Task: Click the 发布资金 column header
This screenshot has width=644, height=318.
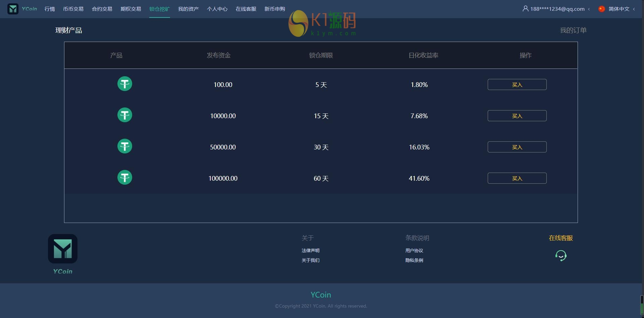Action: point(219,55)
